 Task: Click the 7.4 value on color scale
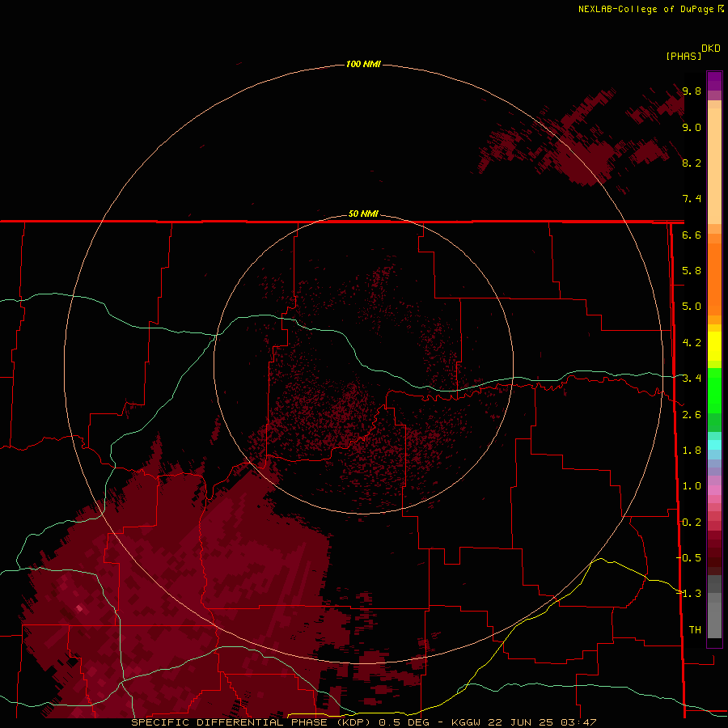[x=692, y=199]
